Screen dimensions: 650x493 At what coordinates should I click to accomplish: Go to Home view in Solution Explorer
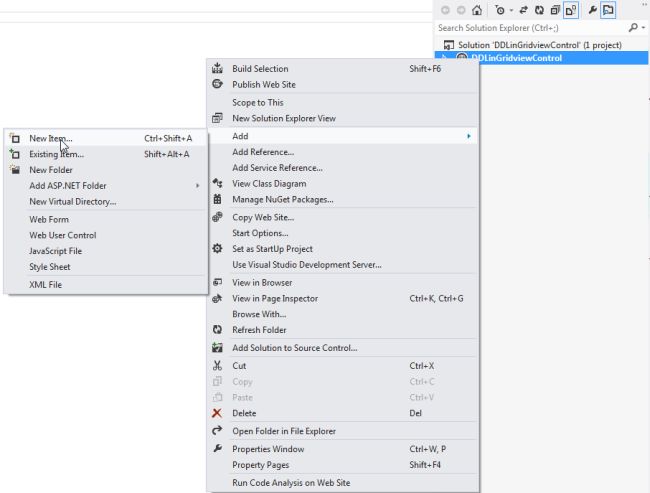[x=477, y=10]
